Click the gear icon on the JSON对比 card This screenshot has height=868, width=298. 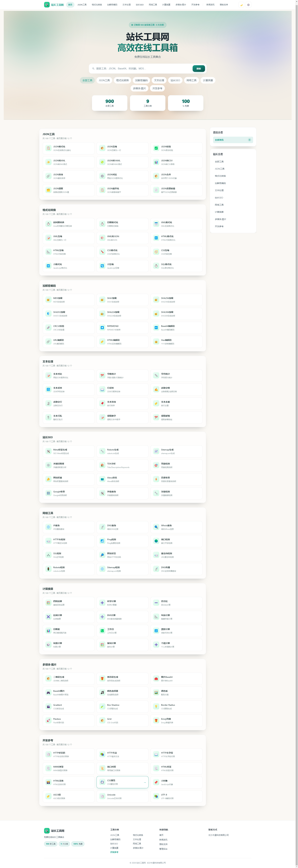pos(102,176)
